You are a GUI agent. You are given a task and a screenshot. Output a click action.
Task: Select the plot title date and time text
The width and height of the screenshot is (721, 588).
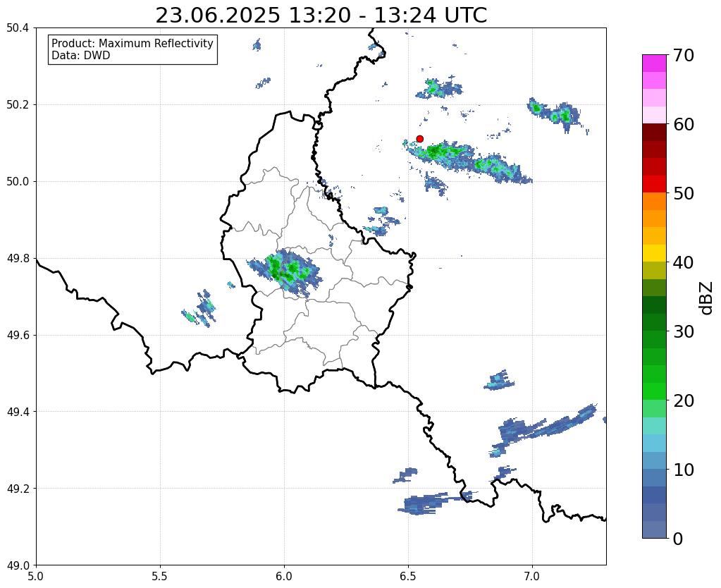(321, 16)
